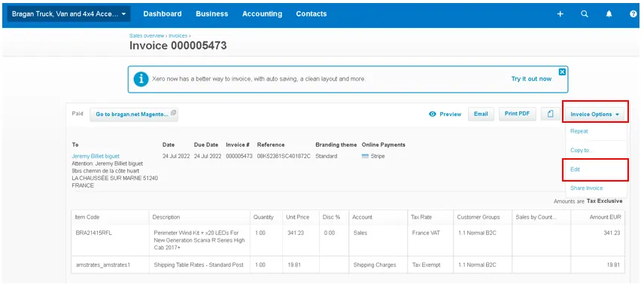Click Go to bragan.net Magento button
Screen dimensions: 644x284
[134, 115]
